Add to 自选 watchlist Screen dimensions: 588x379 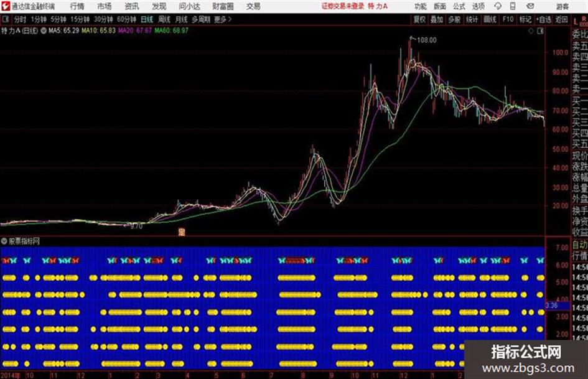[544, 19]
